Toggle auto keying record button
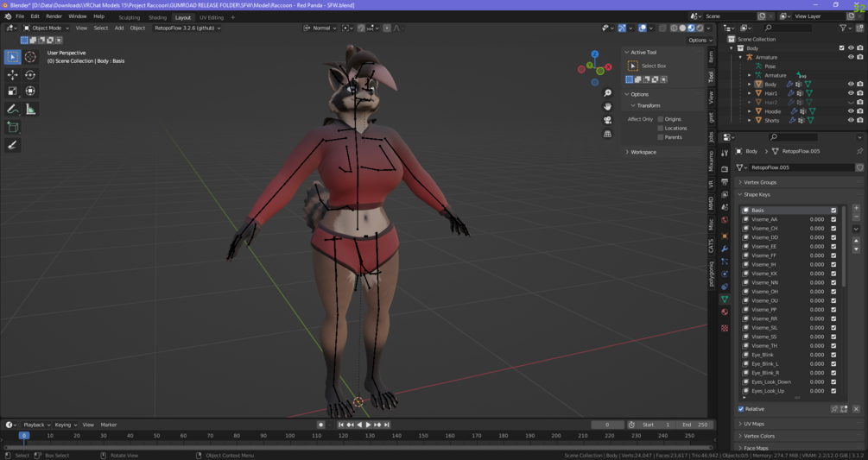This screenshot has width=868, height=460. (x=321, y=425)
